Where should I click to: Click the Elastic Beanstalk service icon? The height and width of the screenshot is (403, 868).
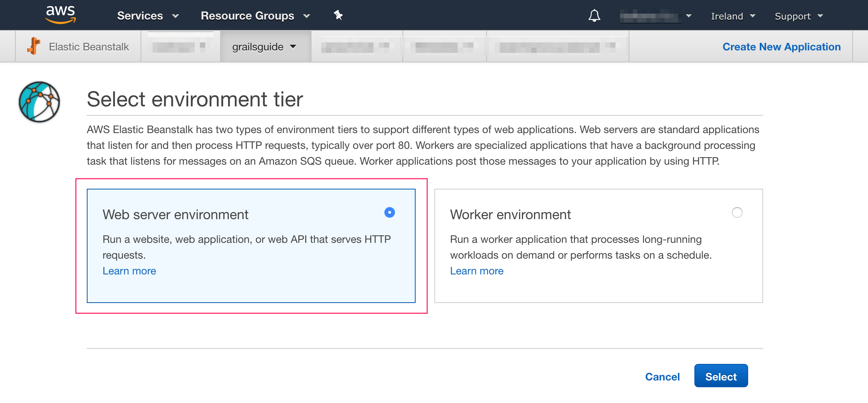(34, 46)
